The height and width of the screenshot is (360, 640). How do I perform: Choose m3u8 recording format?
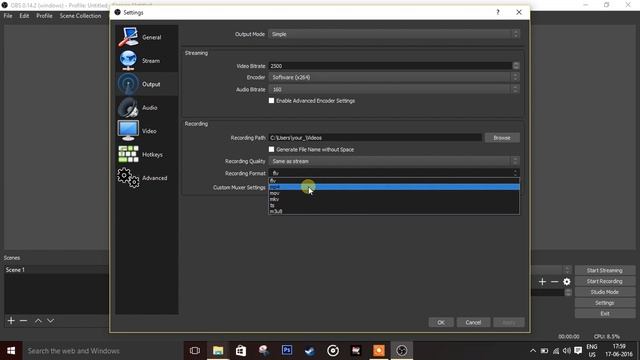tap(394, 211)
